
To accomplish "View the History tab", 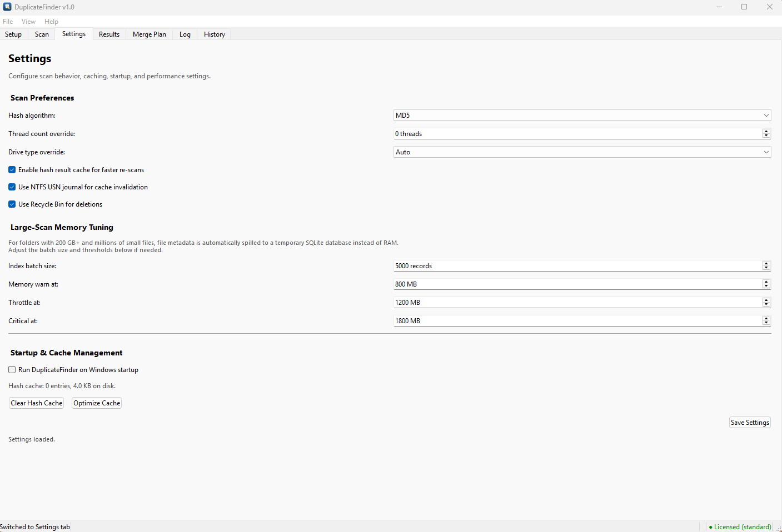I will click(215, 34).
